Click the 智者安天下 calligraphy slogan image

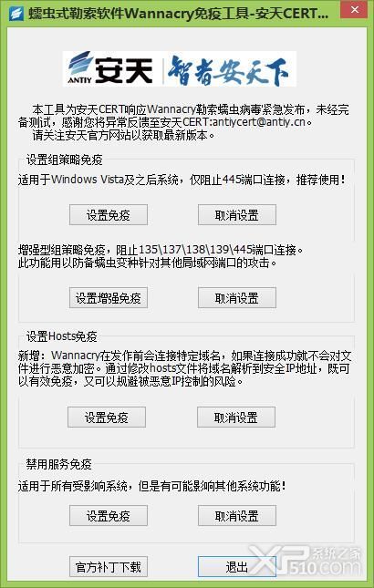(228, 70)
